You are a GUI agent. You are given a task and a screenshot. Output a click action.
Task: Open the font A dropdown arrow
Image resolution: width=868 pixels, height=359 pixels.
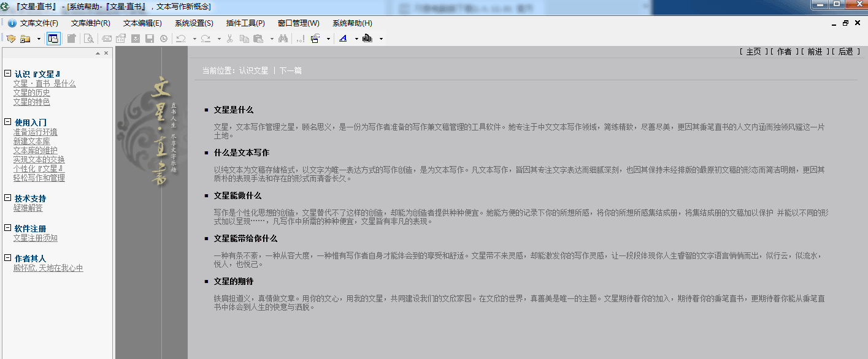356,39
